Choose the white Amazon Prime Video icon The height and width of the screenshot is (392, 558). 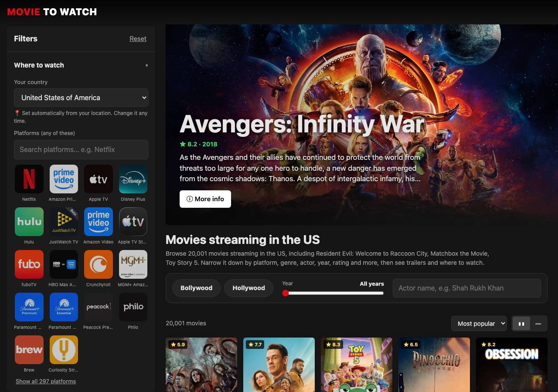point(64,179)
